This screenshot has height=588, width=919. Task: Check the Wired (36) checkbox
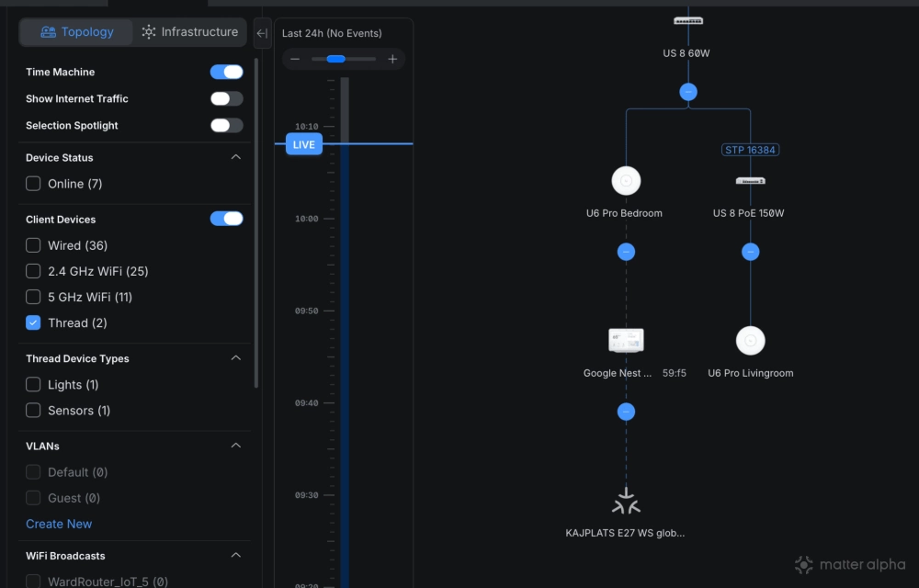point(33,245)
